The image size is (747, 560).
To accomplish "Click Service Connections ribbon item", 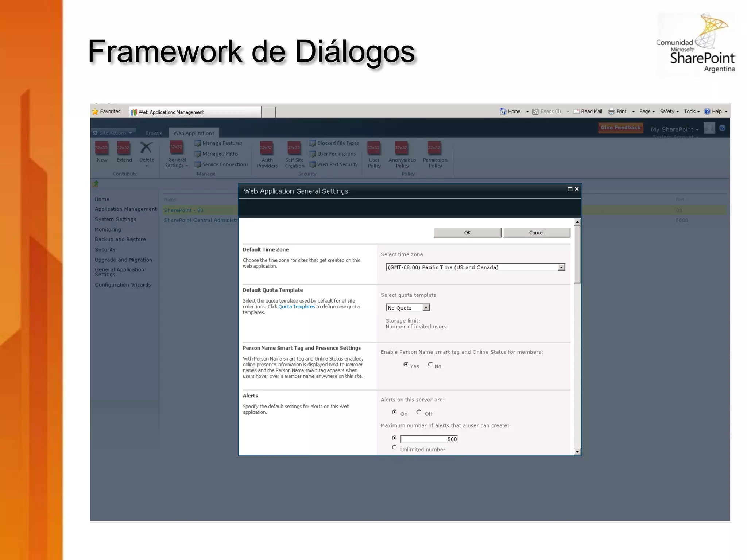I will click(x=221, y=164).
